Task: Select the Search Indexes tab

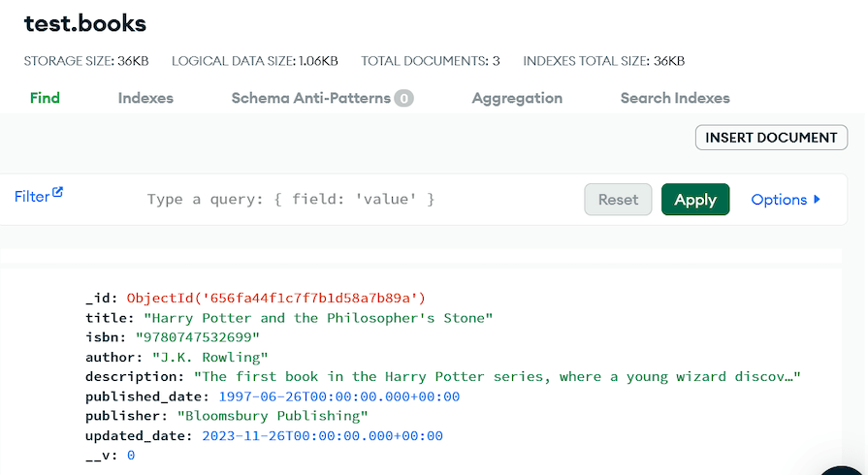Action: pyautogui.click(x=675, y=98)
